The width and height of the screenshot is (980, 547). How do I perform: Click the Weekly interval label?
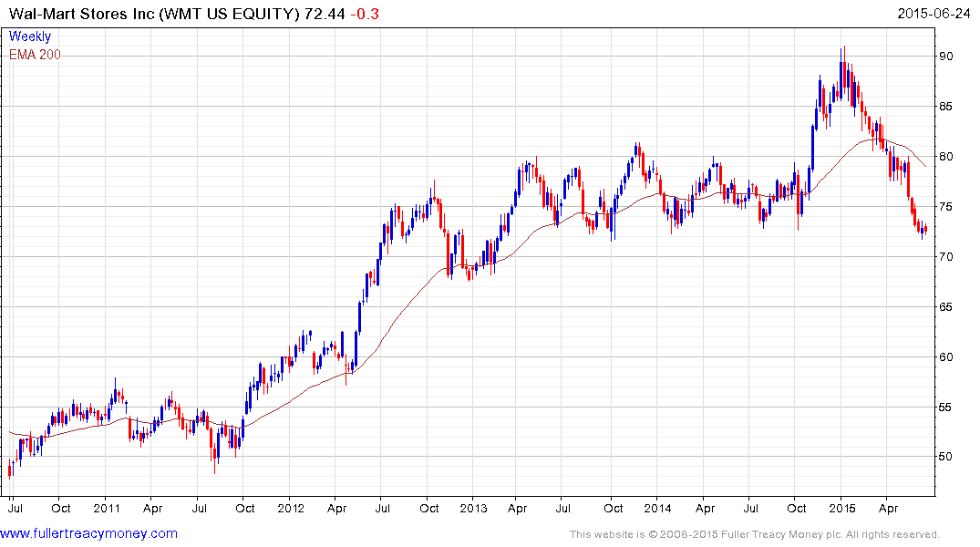[30, 36]
